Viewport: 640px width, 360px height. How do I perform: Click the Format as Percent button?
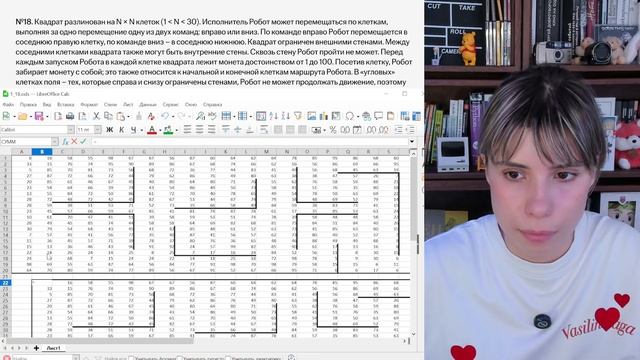coord(333,130)
